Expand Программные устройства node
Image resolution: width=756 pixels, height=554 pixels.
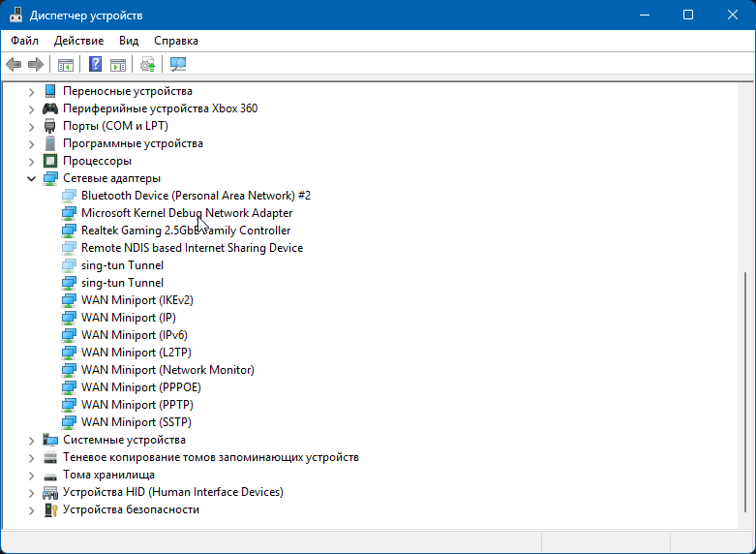tap(31, 143)
